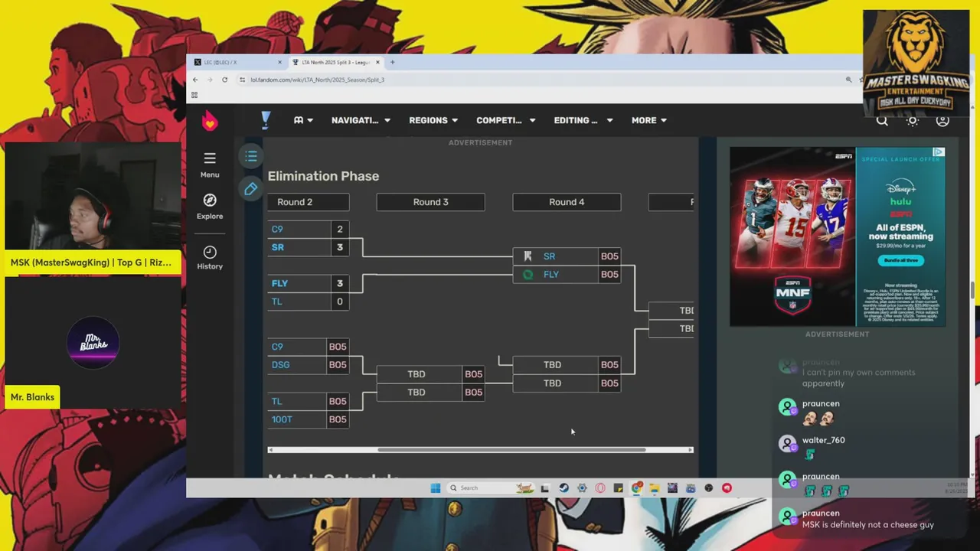Click walter_760 username in chat
This screenshot has height=551, width=980.
pos(823,440)
